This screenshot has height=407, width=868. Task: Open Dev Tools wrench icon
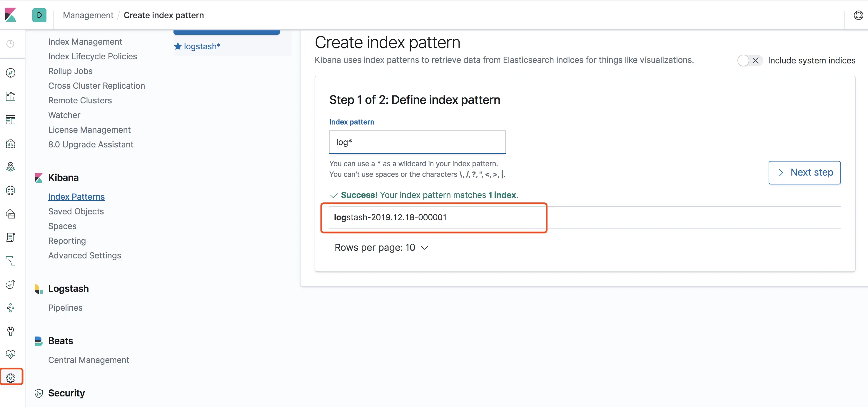11,331
